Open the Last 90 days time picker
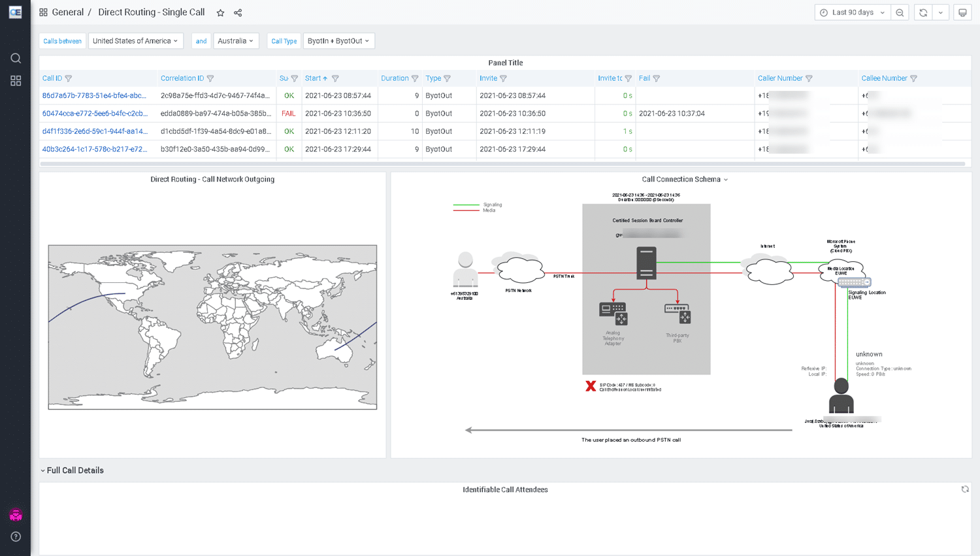Screen dimensions: 980x556 click(x=853, y=12)
